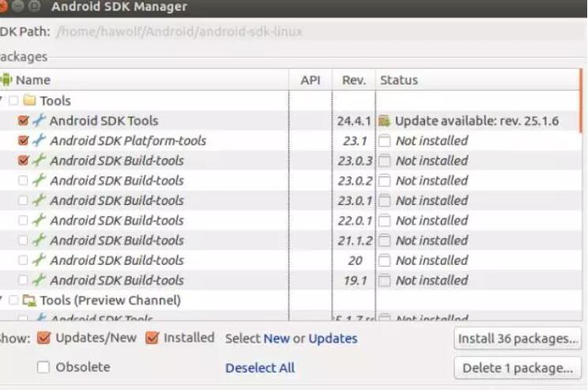
Task: Click the New selection link
Action: click(277, 339)
